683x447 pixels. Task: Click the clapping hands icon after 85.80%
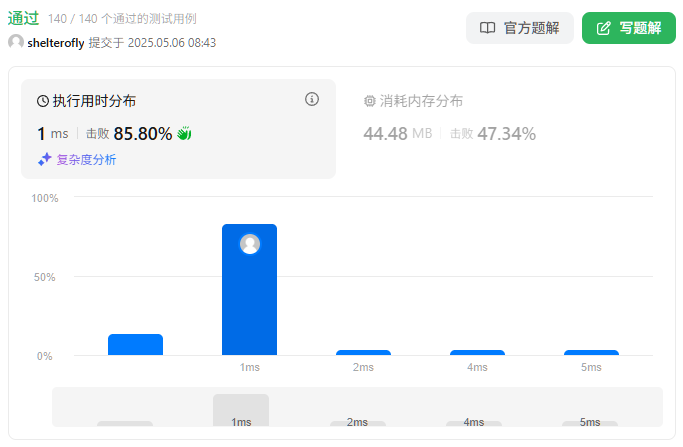coord(184,133)
